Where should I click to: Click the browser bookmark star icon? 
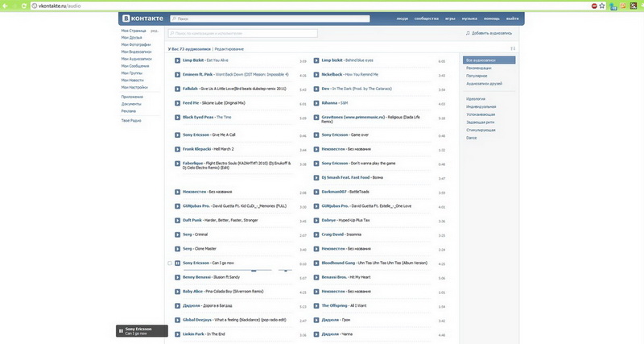[602, 6]
